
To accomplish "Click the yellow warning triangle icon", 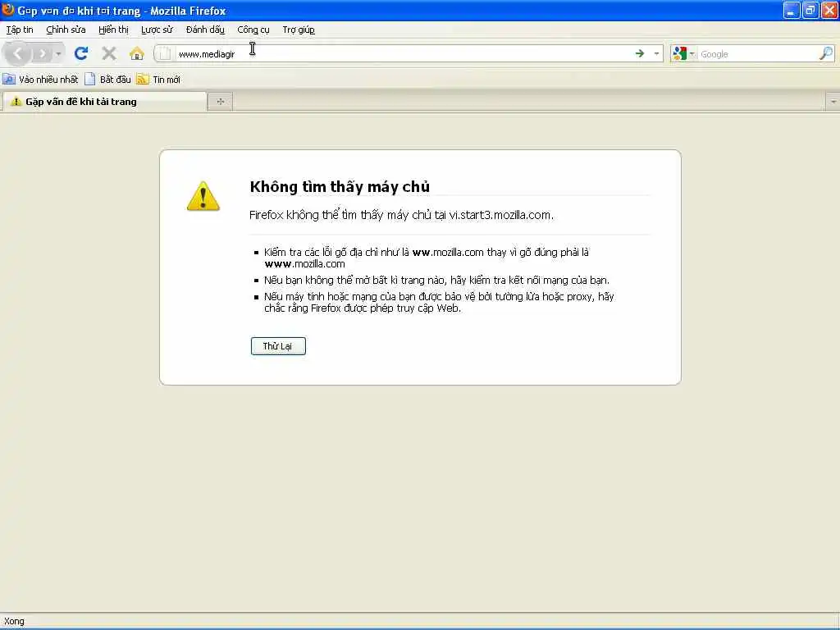I will 203,196.
